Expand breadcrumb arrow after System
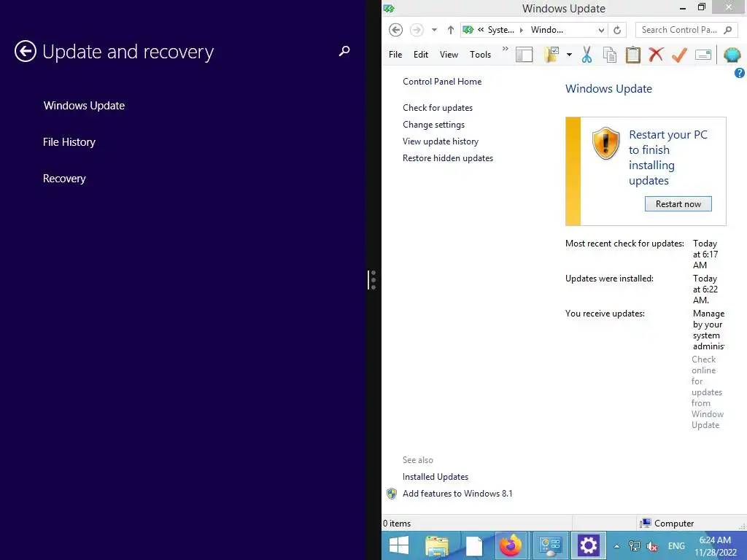747x560 pixels. [521, 30]
